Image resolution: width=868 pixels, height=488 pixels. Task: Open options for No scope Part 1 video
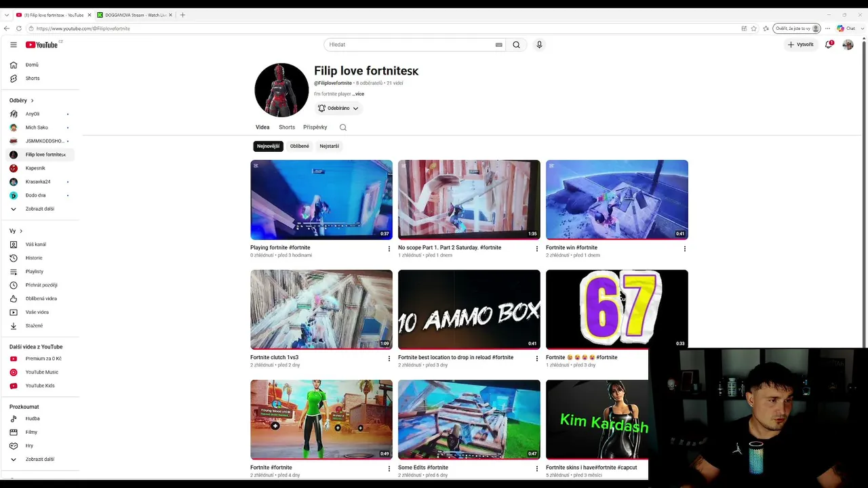click(537, 249)
